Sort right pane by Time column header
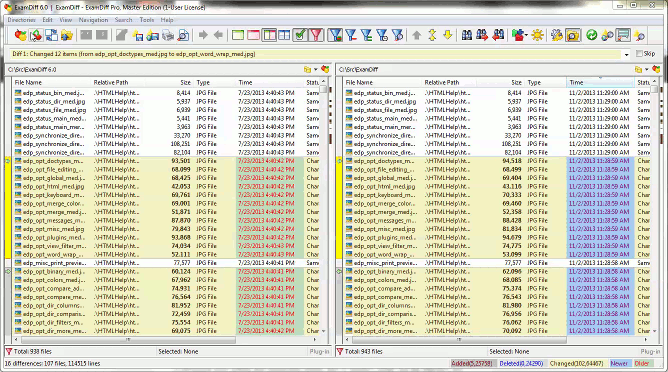The image size is (668, 372). (x=600, y=82)
